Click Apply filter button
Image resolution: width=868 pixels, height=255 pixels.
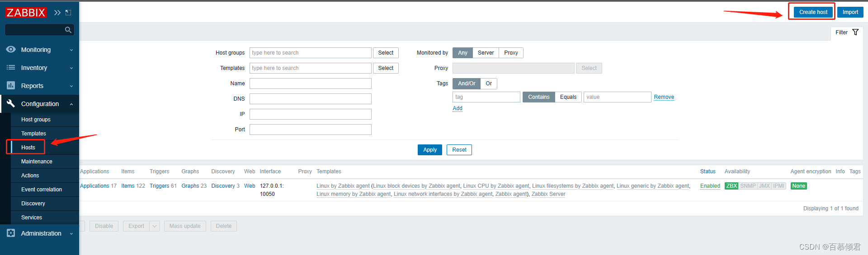[430, 150]
